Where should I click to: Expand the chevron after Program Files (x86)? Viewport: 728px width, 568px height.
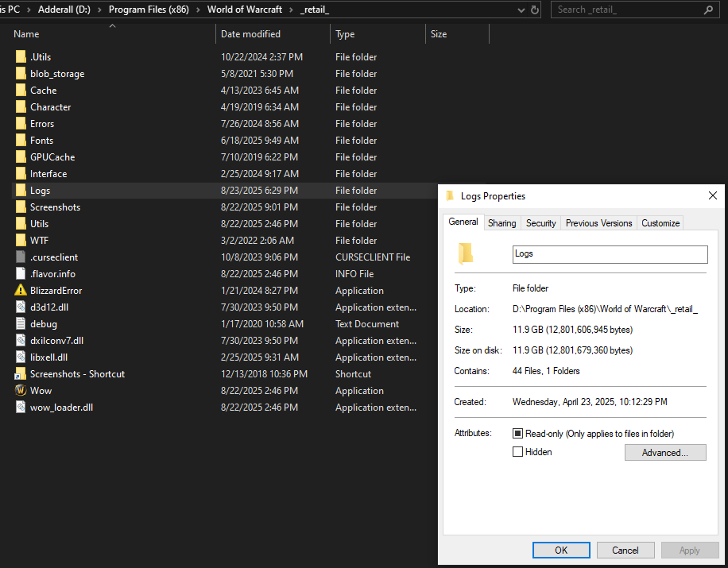(198, 10)
